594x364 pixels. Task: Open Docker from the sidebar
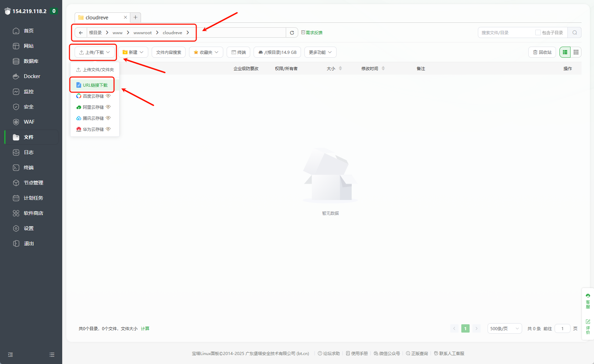point(32,76)
